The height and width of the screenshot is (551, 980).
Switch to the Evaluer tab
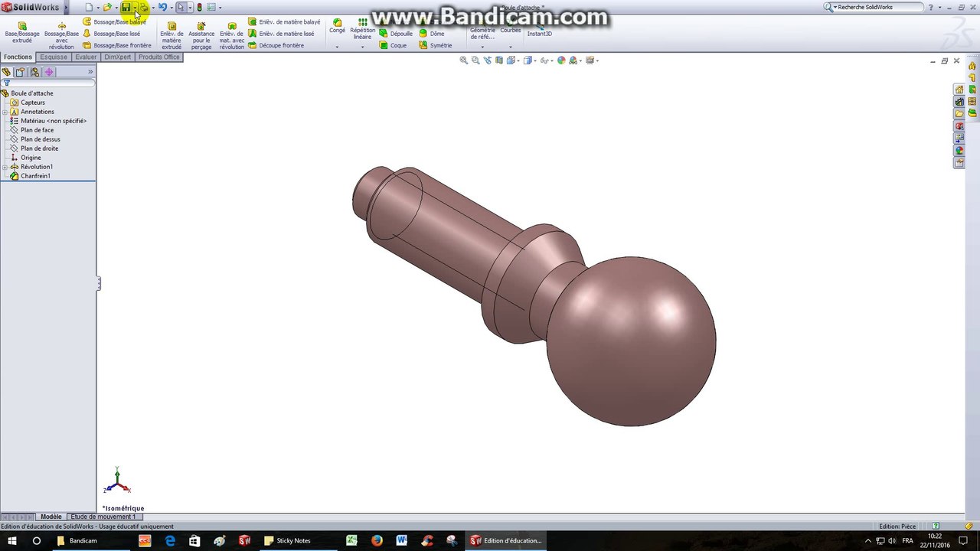(86, 57)
